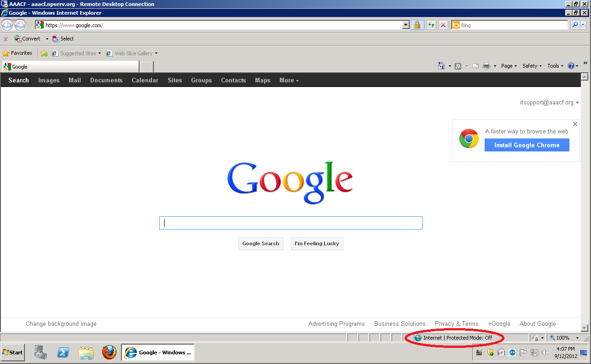Click the security lock icon in address bar
The width and height of the screenshot is (591, 364).
[x=417, y=25]
